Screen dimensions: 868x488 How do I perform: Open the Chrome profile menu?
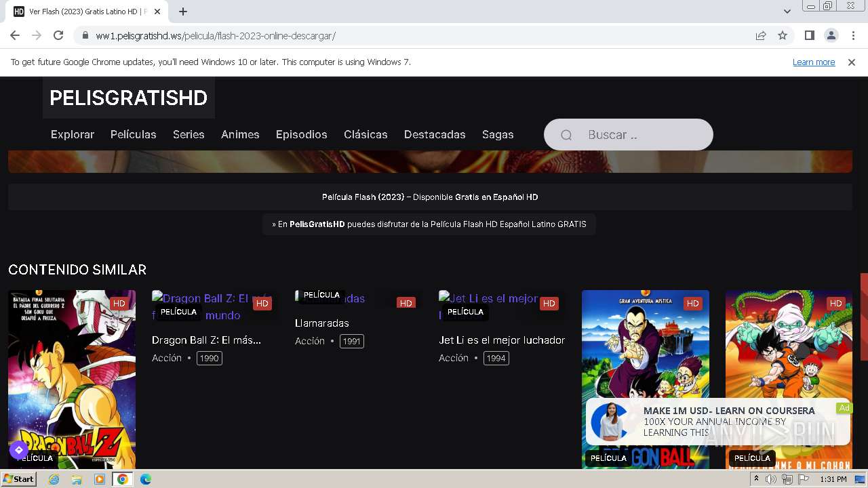831,35
